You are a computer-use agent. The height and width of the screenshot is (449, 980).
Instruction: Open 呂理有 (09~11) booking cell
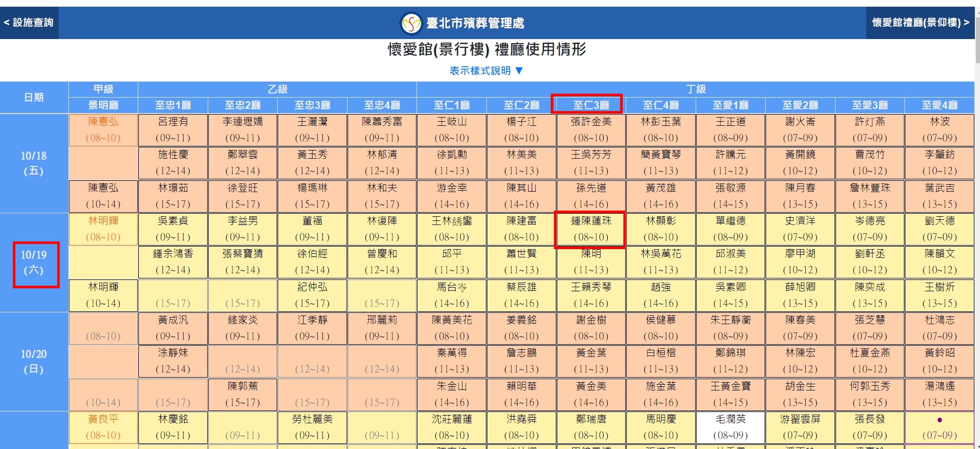173,130
